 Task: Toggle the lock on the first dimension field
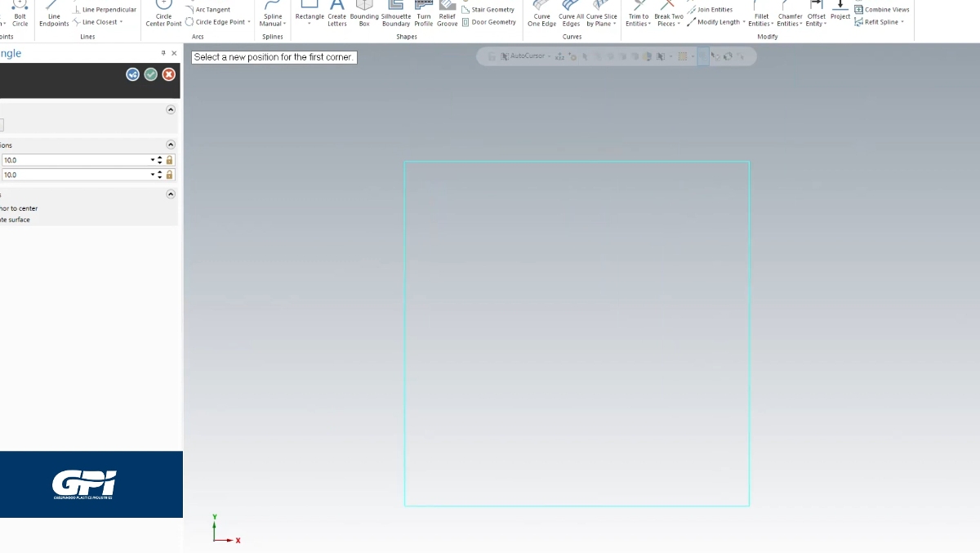click(169, 159)
